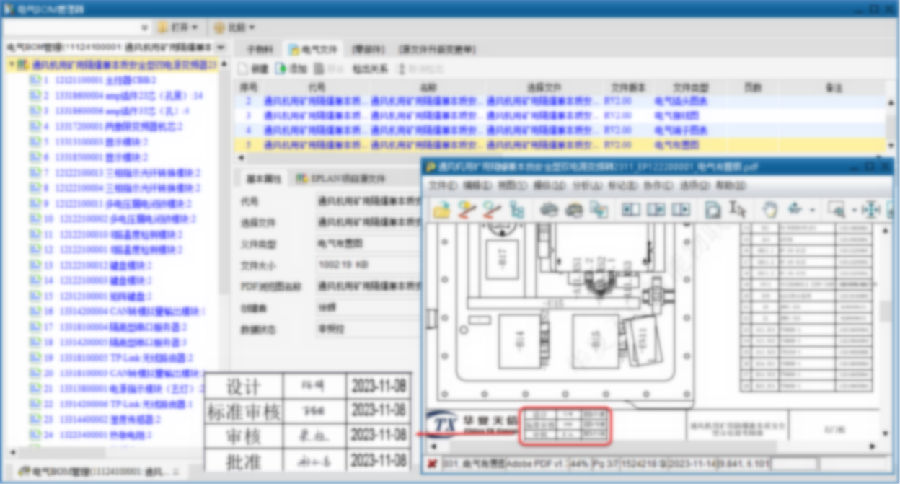Click the icon of tree row 1
Viewport: 900px width, 484px height.
click(x=35, y=80)
